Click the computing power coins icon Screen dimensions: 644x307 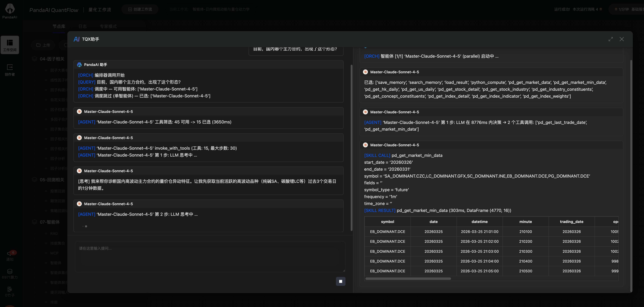coord(10,272)
